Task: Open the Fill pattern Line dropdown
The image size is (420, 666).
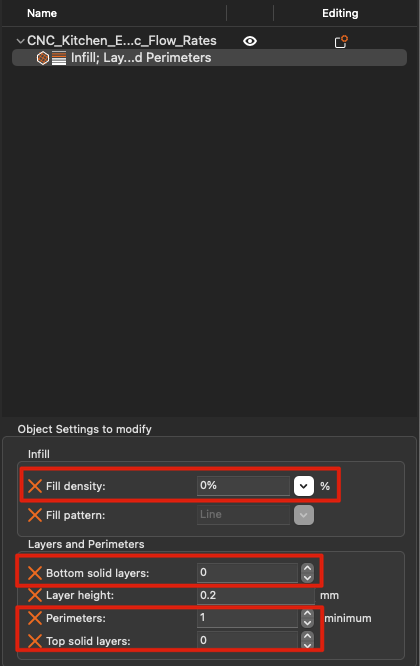Action: tap(304, 515)
